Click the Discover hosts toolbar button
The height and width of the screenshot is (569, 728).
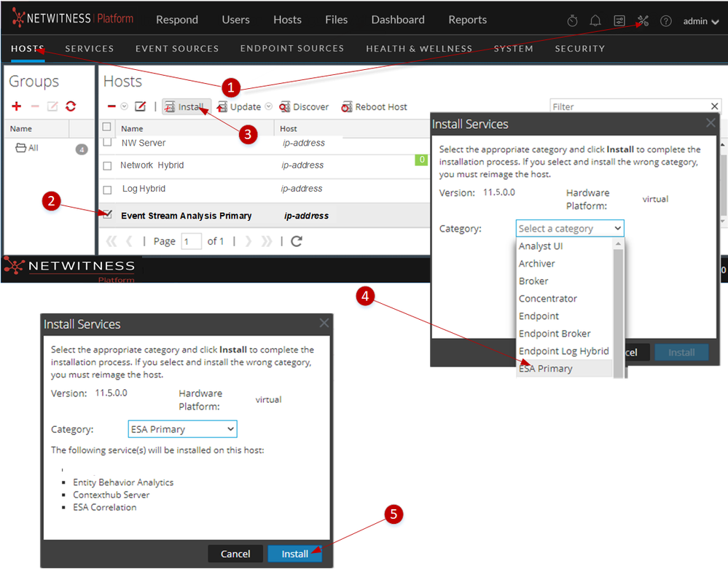304,107
